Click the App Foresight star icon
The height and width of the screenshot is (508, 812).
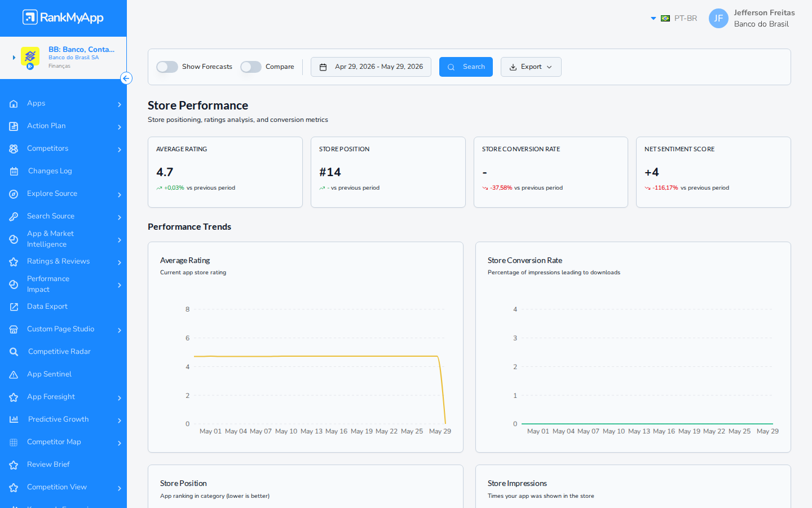point(14,397)
